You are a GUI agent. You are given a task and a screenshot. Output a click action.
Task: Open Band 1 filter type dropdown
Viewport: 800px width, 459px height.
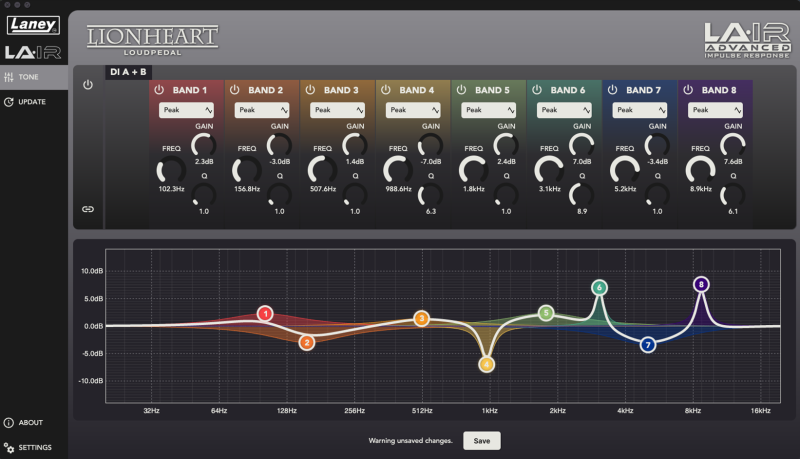(186, 110)
